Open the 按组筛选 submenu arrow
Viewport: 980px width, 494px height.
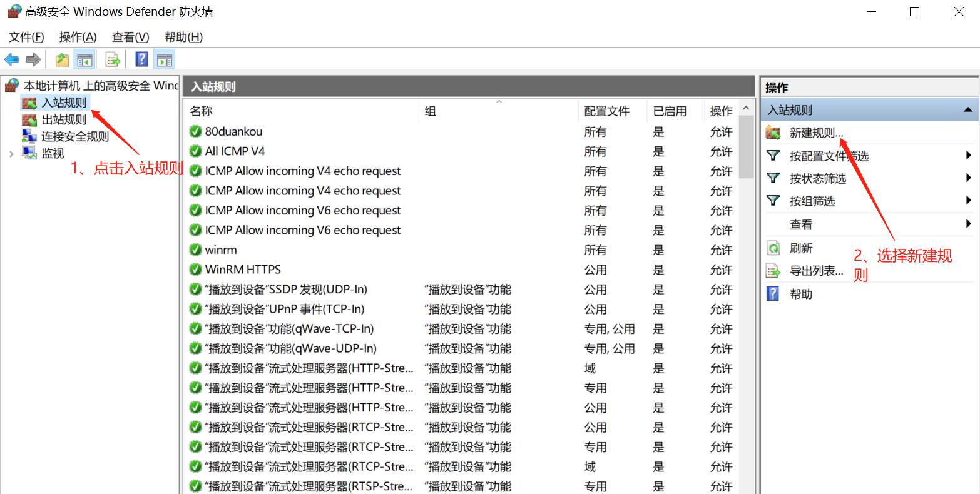(x=969, y=201)
